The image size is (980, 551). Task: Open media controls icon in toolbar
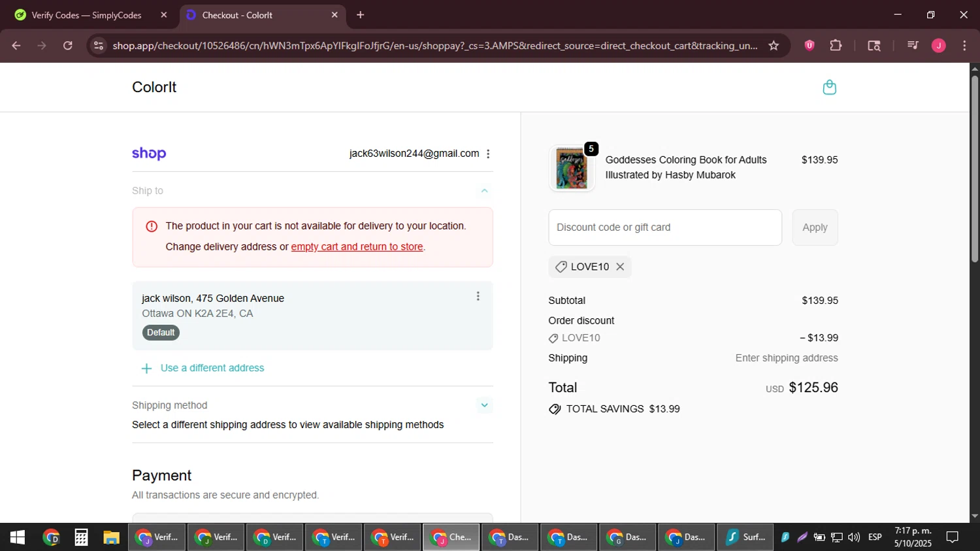tap(913, 45)
